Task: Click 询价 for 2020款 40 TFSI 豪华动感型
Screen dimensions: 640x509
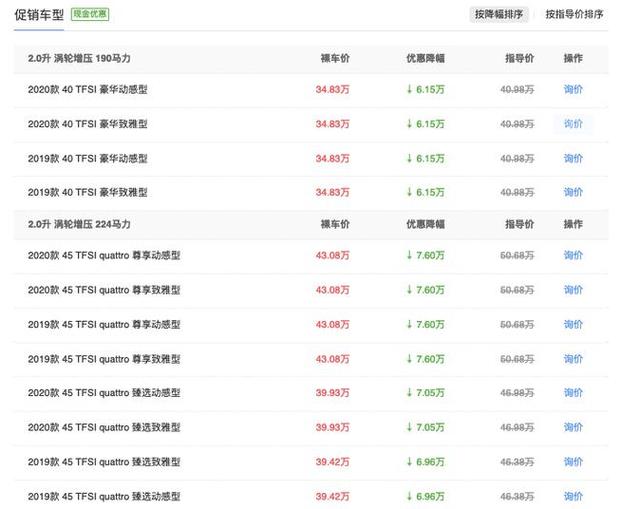Action: (573, 89)
